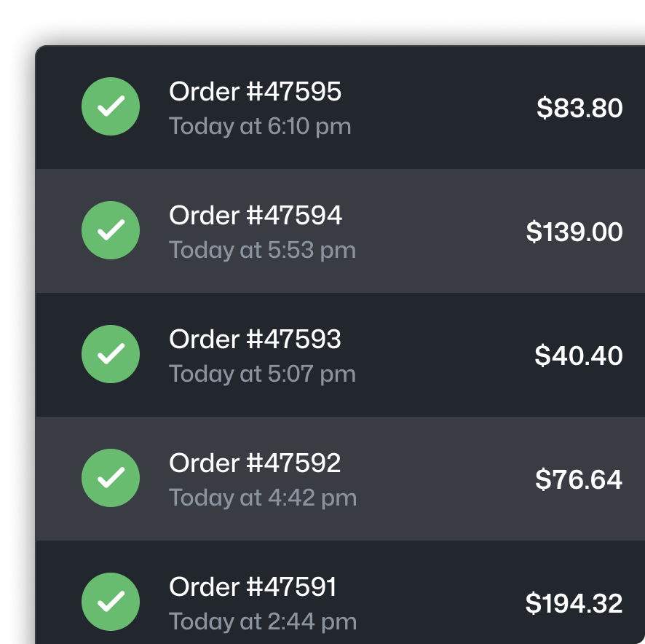Viewport: 645px width, 644px height.
Task: Click the green checkmark for Order #47592
Action: click(x=111, y=478)
